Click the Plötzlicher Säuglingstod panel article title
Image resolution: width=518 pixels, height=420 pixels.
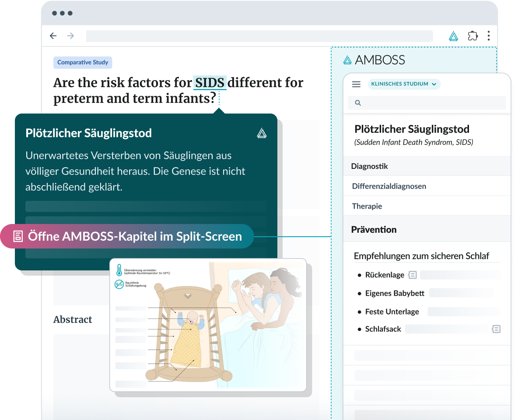pyautogui.click(x=412, y=129)
